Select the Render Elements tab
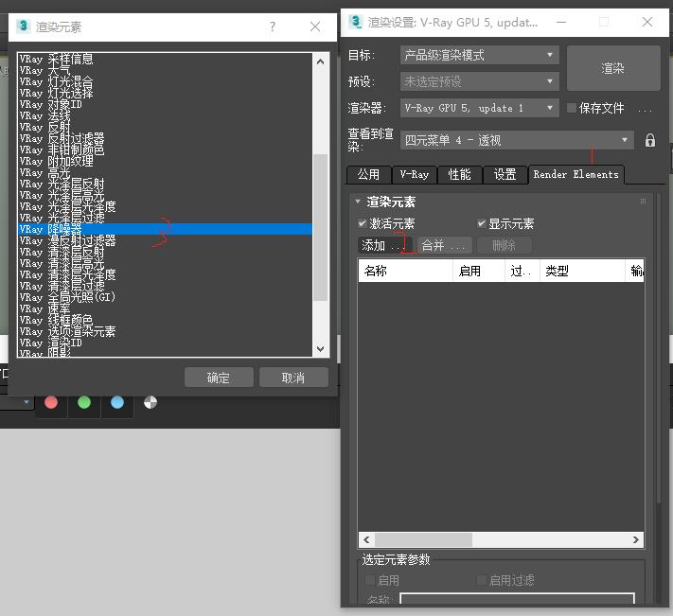 coord(576,174)
